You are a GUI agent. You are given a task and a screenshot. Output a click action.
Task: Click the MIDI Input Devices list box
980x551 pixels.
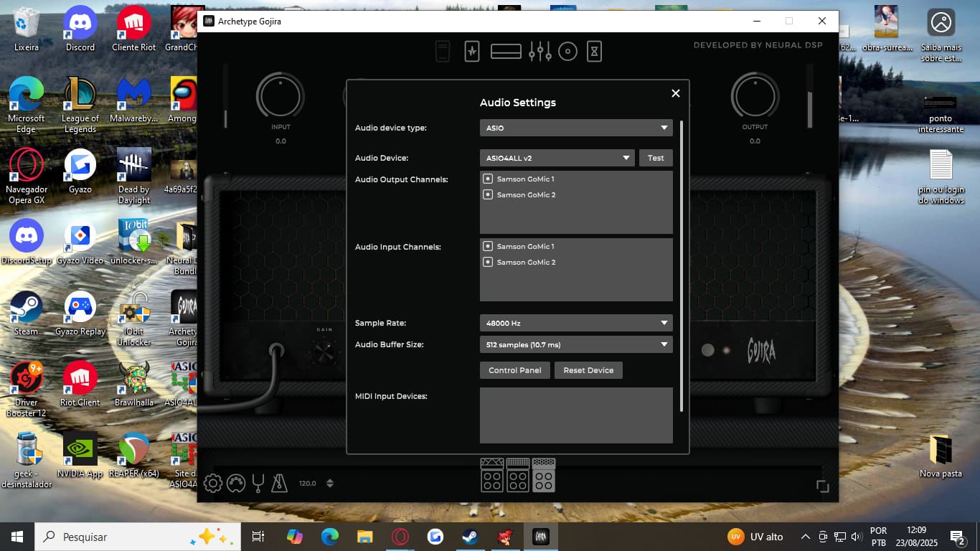pyautogui.click(x=576, y=415)
